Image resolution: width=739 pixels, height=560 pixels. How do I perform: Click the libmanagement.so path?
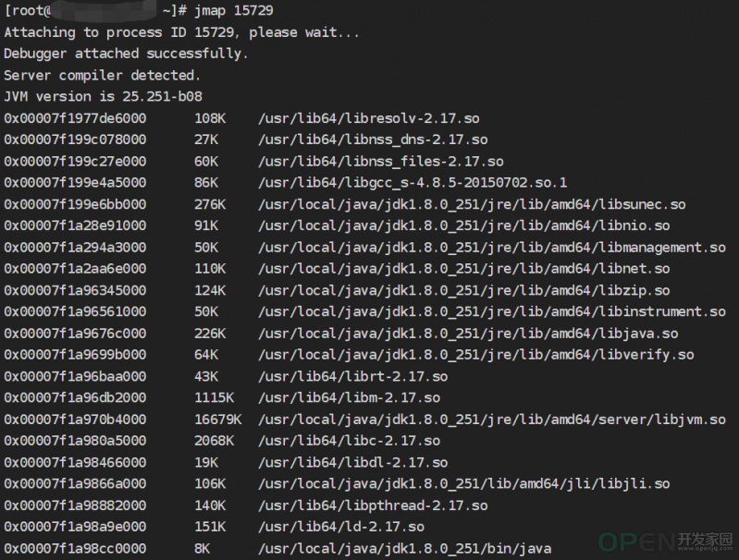491,248
